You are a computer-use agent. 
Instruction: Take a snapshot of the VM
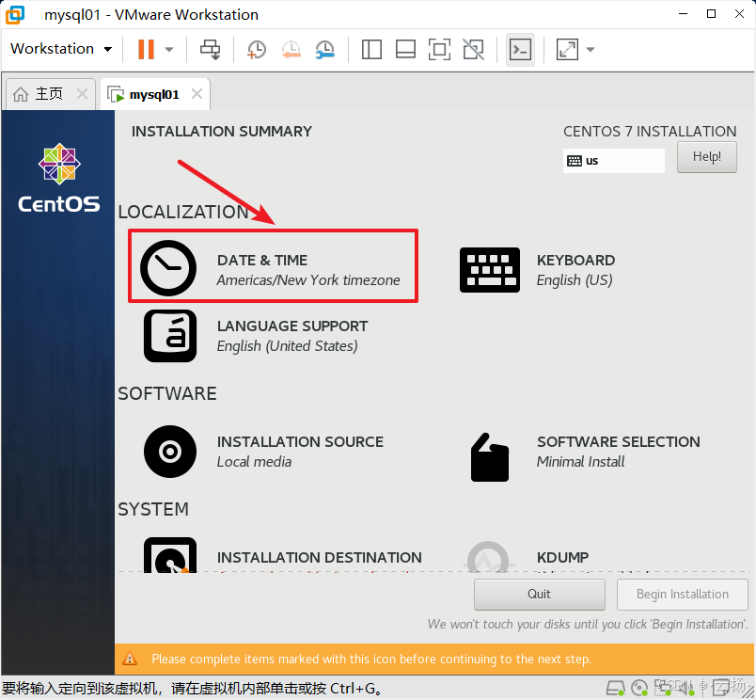pyautogui.click(x=256, y=49)
